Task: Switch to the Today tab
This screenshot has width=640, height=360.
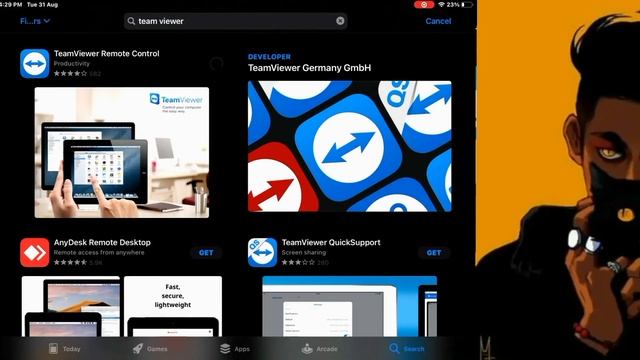Action: [64, 349]
